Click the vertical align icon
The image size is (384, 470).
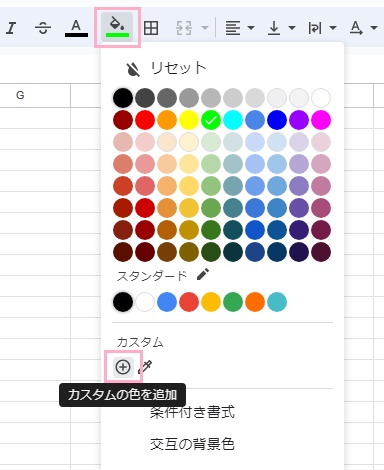(274, 28)
